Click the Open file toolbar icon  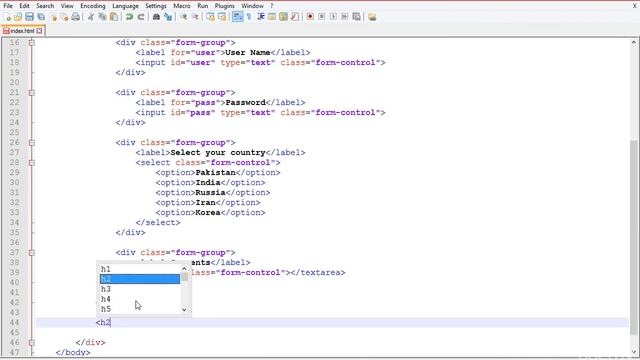click(18, 17)
